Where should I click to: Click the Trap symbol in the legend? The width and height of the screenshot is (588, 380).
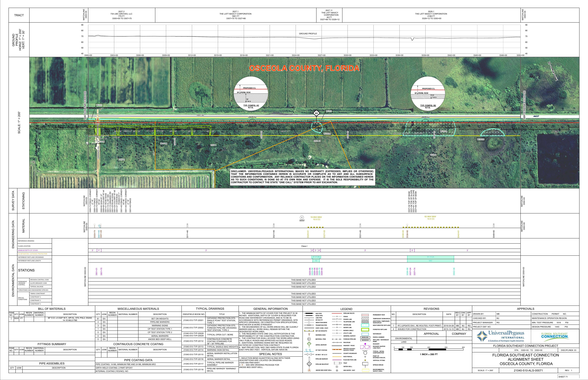pyautogui.click(x=338, y=363)
